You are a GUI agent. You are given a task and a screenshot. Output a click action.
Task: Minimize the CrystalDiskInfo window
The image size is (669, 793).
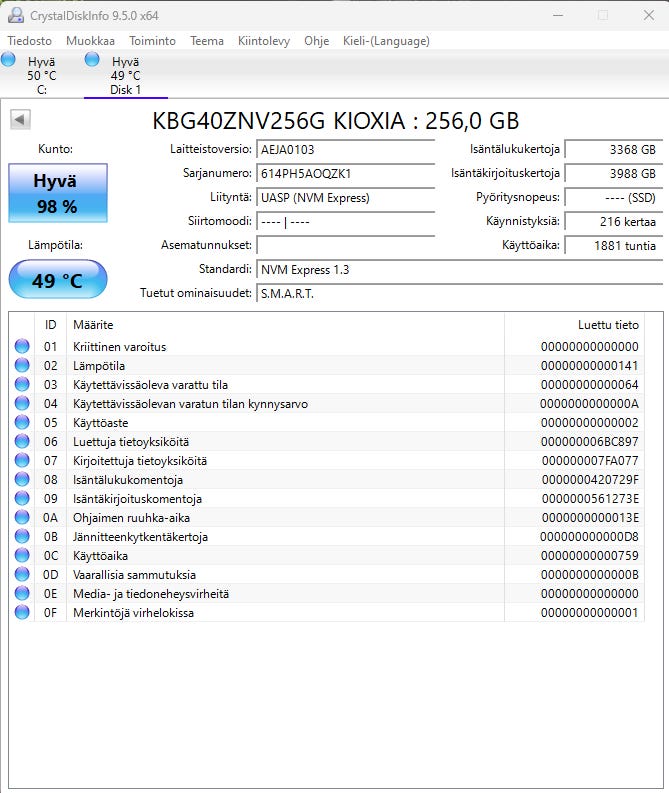click(x=558, y=16)
